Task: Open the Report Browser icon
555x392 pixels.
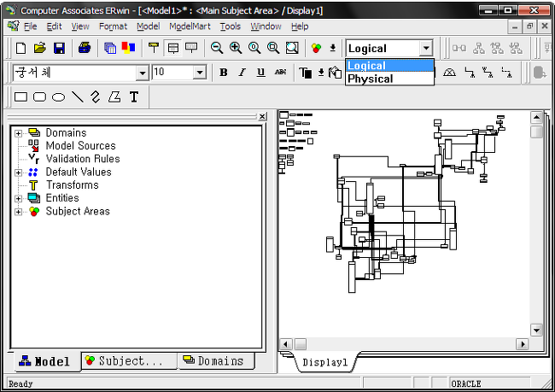Action: [110, 48]
